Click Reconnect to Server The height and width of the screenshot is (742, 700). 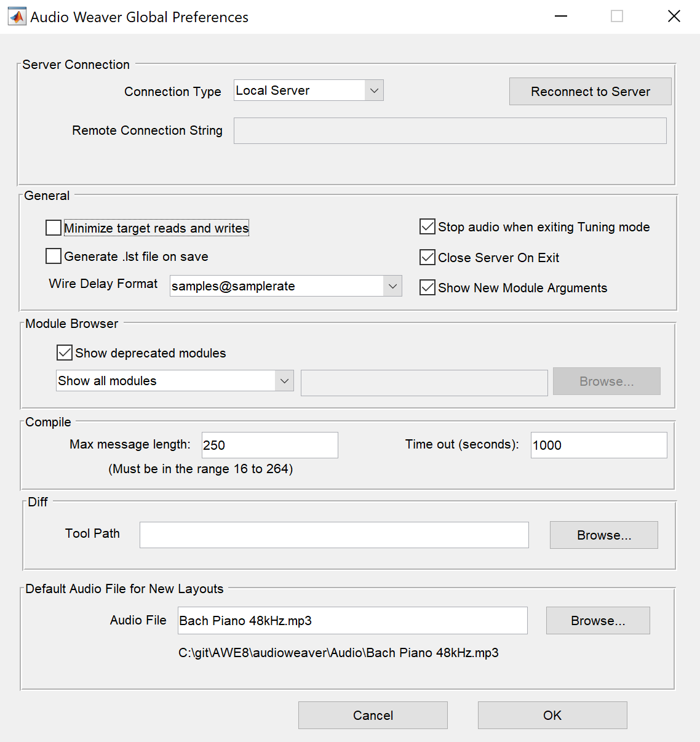589,91
